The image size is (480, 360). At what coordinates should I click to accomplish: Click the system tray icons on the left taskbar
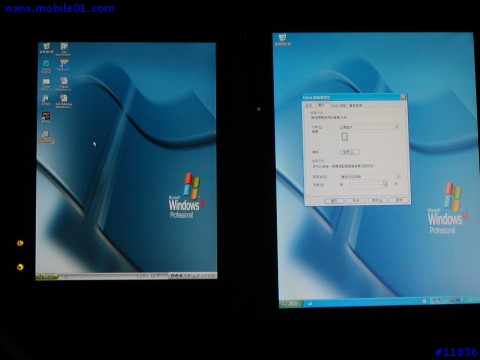[x=185, y=276]
